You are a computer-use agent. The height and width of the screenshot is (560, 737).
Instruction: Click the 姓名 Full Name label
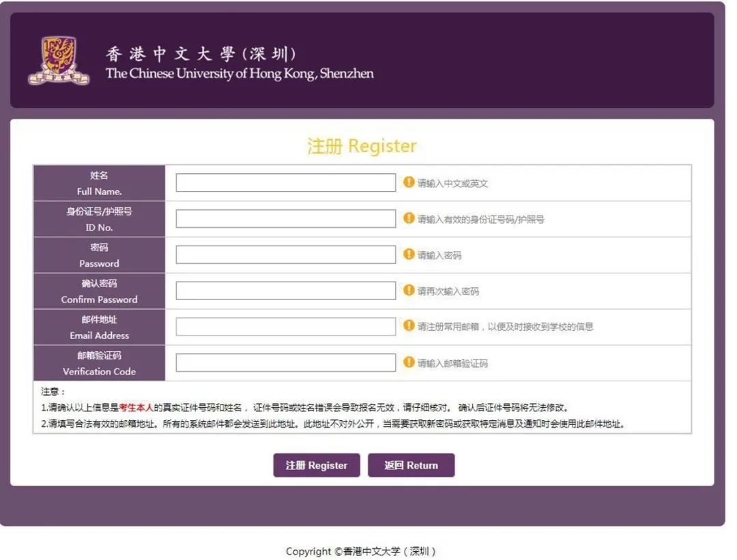(99, 183)
